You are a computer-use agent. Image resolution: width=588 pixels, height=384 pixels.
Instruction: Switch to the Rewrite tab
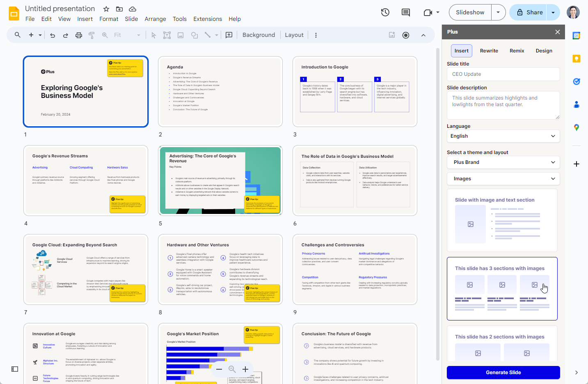coord(489,51)
